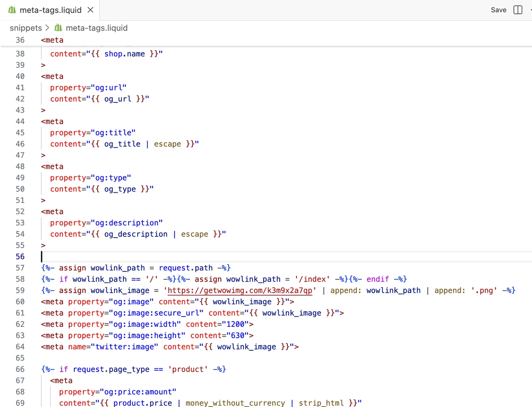This screenshot has width=532, height=407.
Task: Click 'strip_html' filter on line 69
Action: (x=321, y=403)
